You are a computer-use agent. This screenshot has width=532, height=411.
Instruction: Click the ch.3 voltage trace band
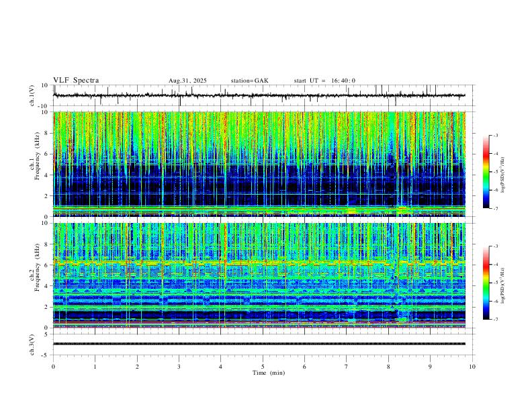point(259,344)
